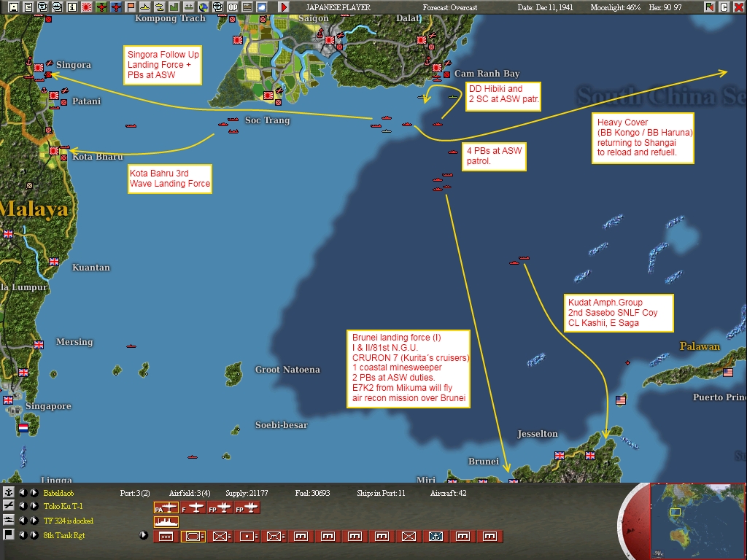Click the Cam Ranh Bay base marker
This screenshot has height=560, width=747.
(x=437, y=68)
